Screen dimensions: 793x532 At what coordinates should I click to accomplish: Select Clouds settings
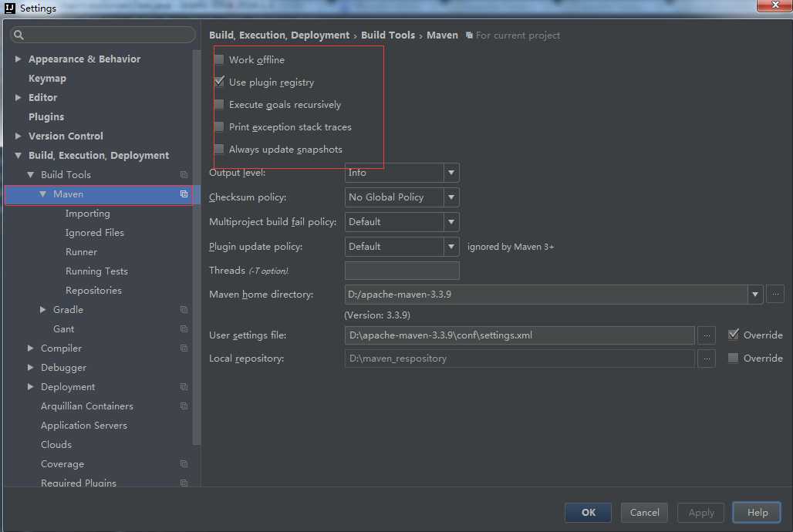56,445
